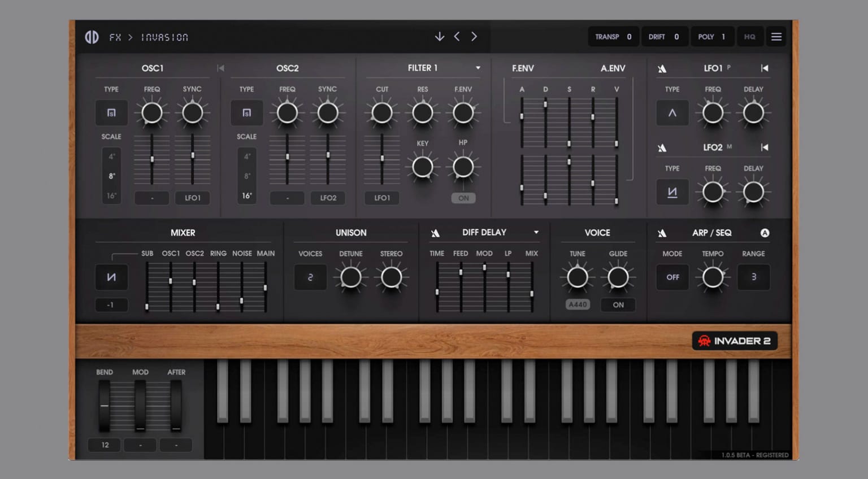This screenshot has height=479, width=868.
Task: Open the FX preset category menu
Action: click(115, 37)
